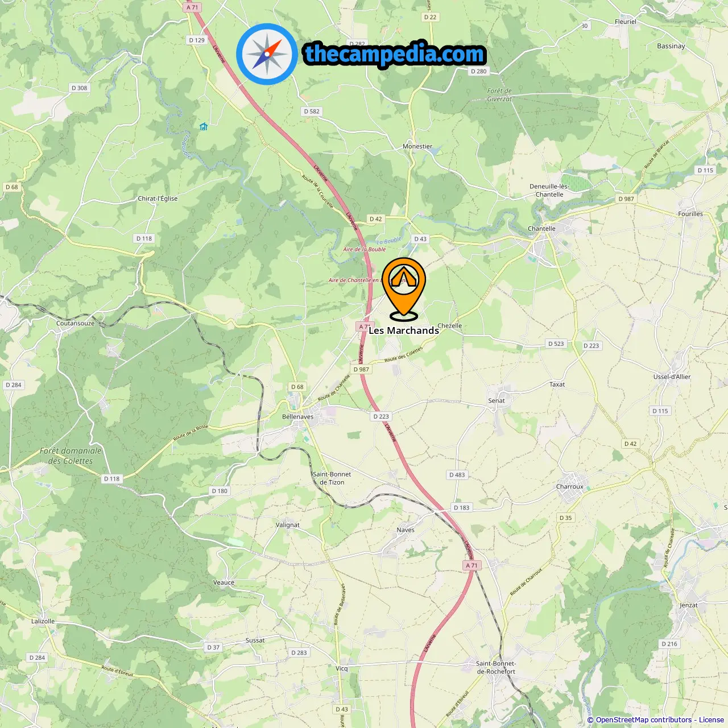Click the D 280 road shield

pyautogui.click(x=478, y=71)
